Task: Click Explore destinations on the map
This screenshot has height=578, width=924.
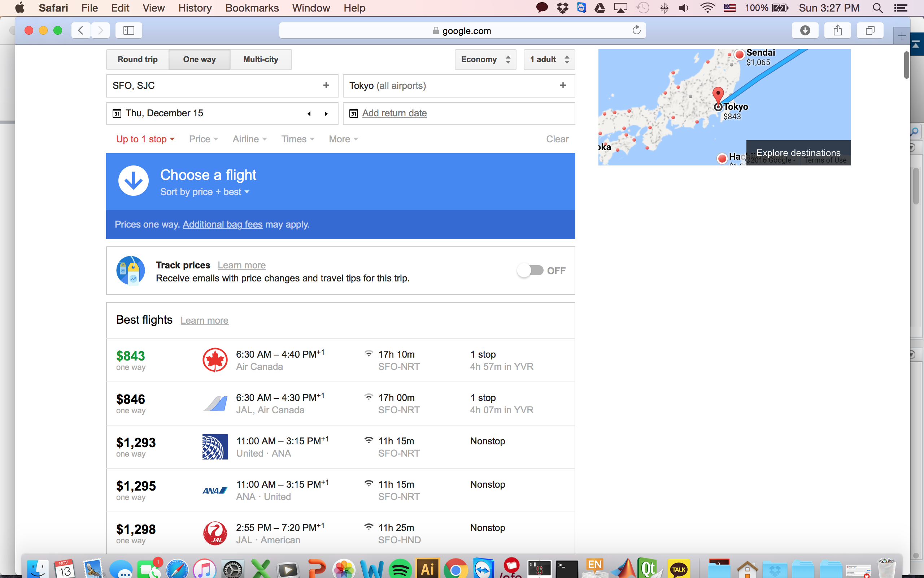Action: (798, 153)
